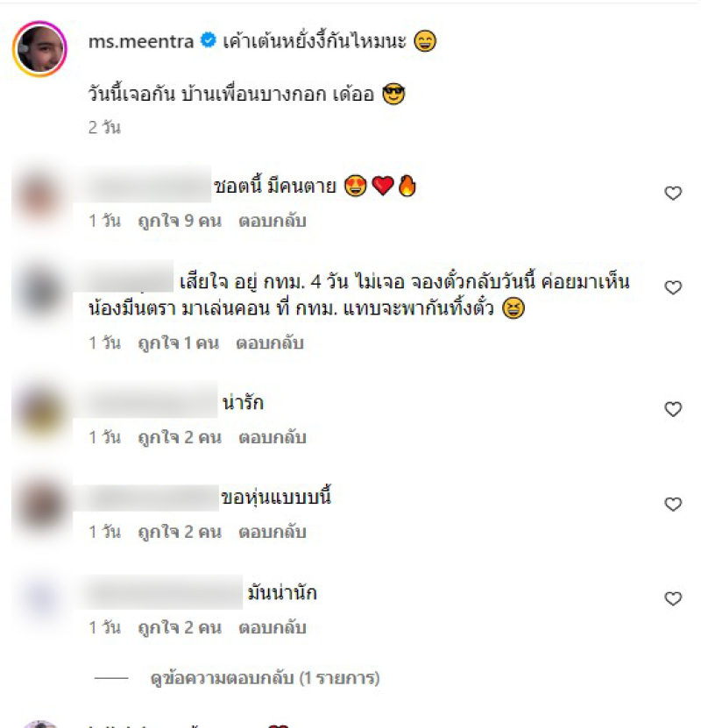Like the 'มันน่านัก' comment
Image resolution: width=701 pixels, height=728 pixels.
pos(673,598)
